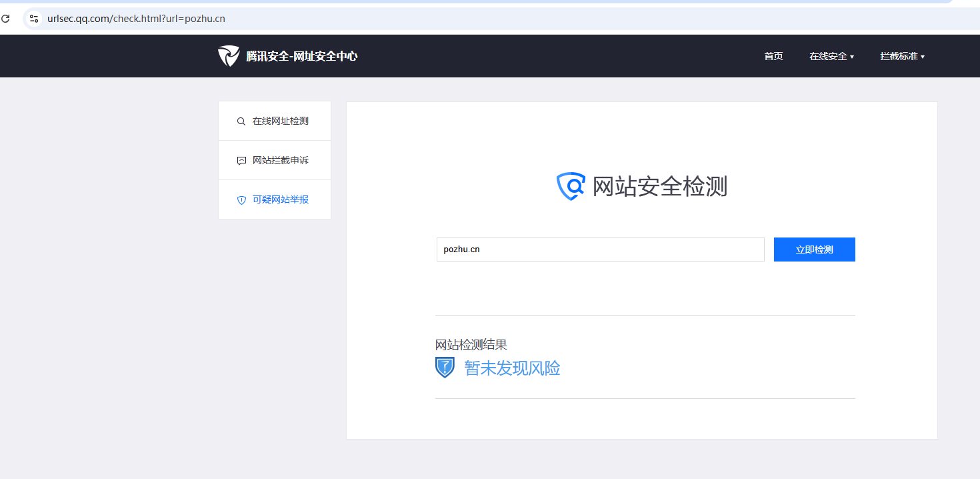Click the blue shield result icon
Viewport: 980px width, 479px height.
pyautogui.click(x=445, y=368)
